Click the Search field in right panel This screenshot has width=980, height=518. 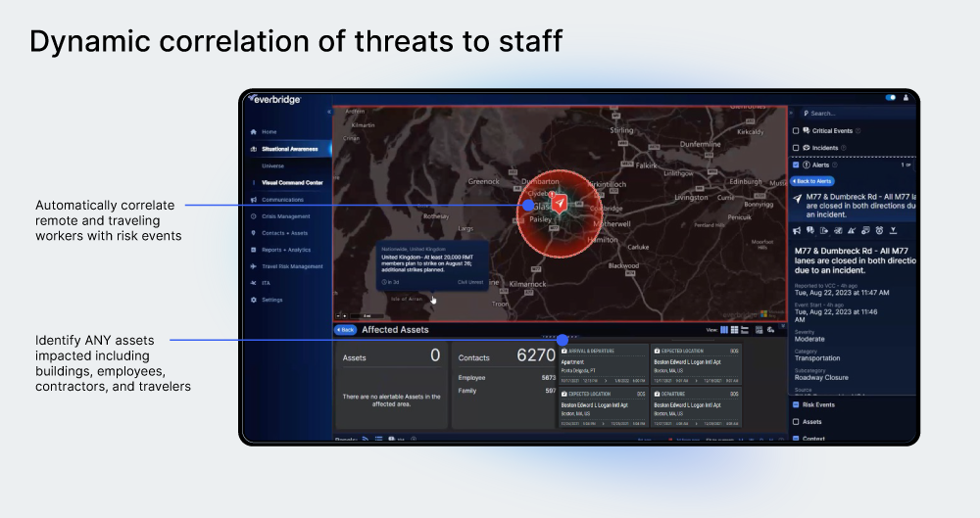(x=858, y=113)
